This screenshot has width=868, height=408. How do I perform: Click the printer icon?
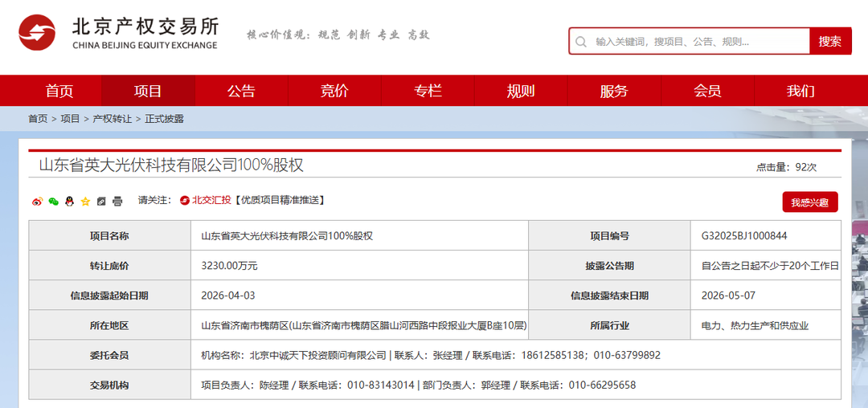(x=117, y=201)
